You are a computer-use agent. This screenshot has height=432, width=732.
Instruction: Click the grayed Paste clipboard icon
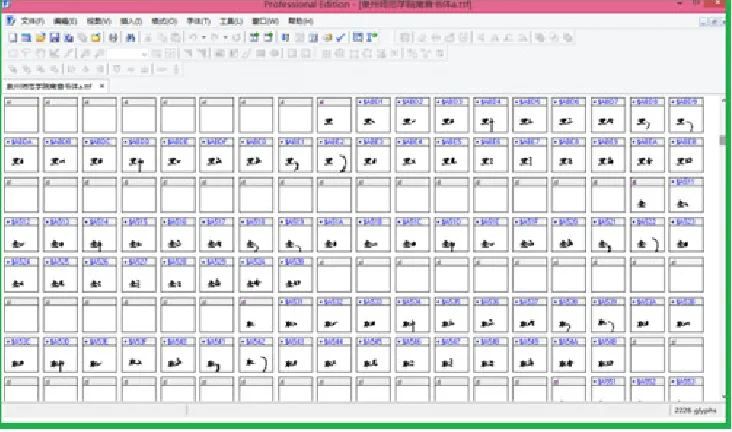(x=176, y=38)
